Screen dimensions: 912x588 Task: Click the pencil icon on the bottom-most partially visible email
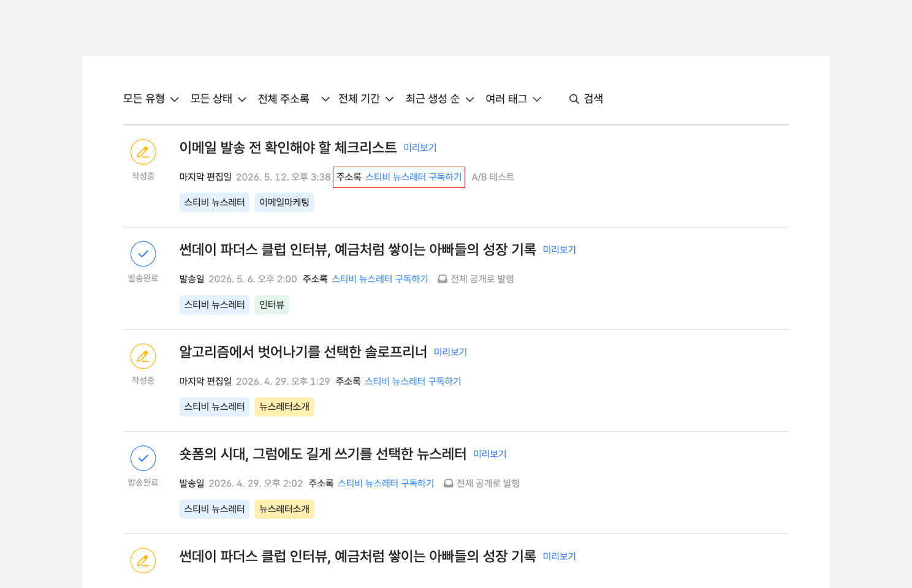point(143,560)
